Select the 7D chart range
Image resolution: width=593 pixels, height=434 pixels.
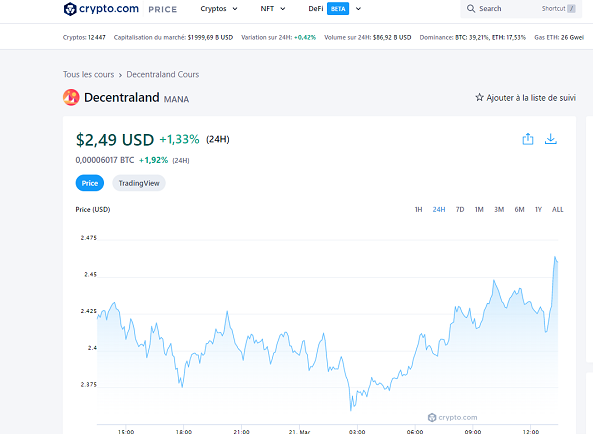point(460,209)
